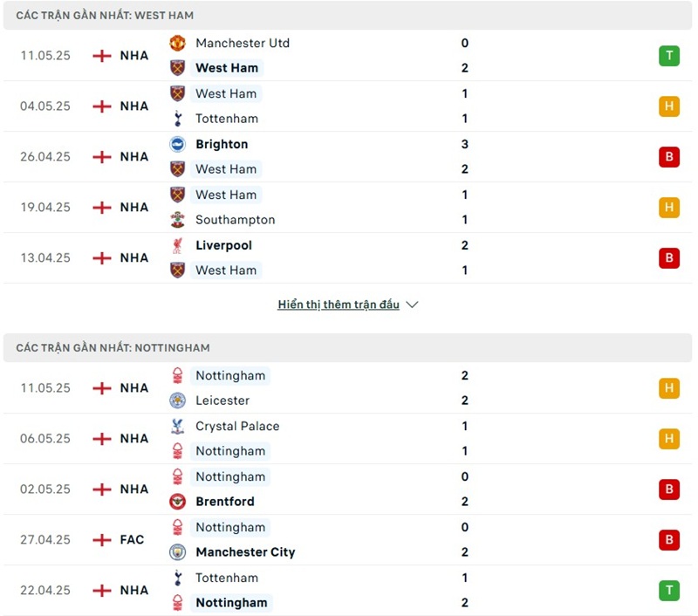Click the Southampton club crest icon
The image size is (698, 616).
[178, 220]
